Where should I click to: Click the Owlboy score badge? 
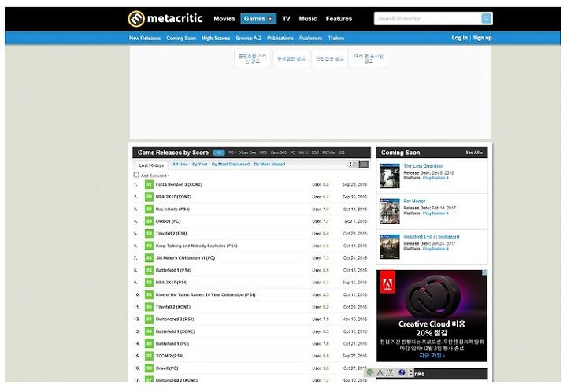pos(149,221)
